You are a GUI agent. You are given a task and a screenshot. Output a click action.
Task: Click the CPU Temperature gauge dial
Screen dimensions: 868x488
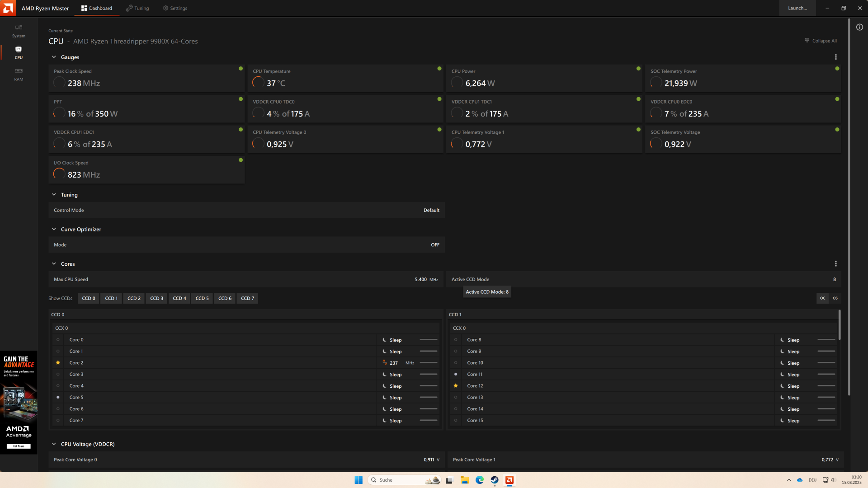(x=258, y=82)
